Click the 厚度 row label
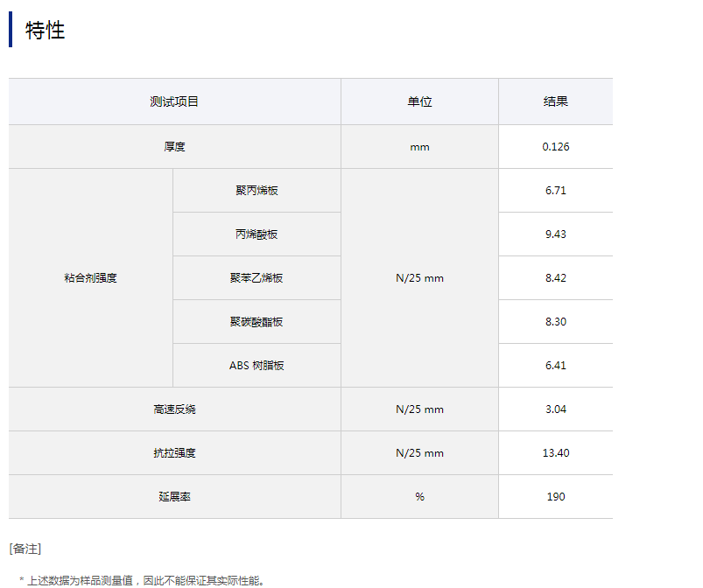 (174, 147)
